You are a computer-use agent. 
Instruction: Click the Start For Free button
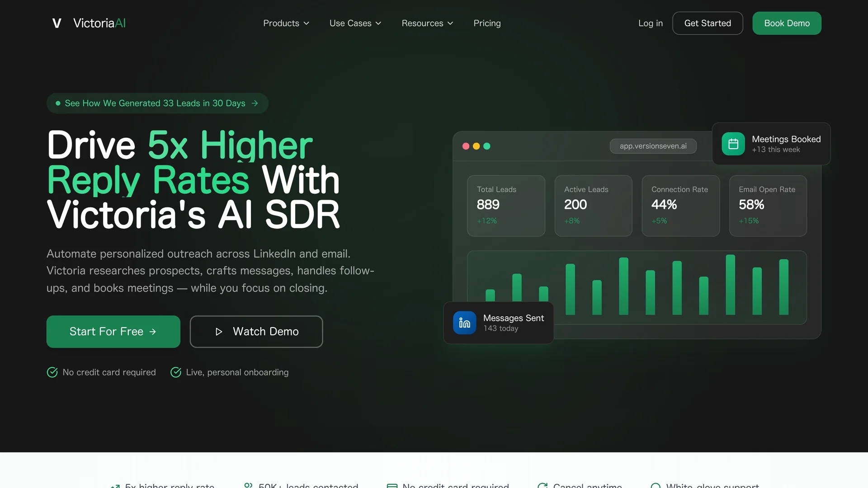(113, 331)
